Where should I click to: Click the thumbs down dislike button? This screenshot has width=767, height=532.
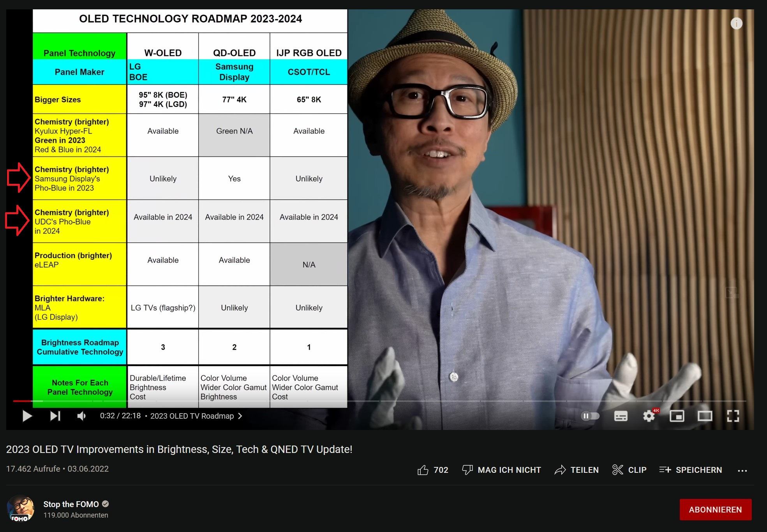466,470
